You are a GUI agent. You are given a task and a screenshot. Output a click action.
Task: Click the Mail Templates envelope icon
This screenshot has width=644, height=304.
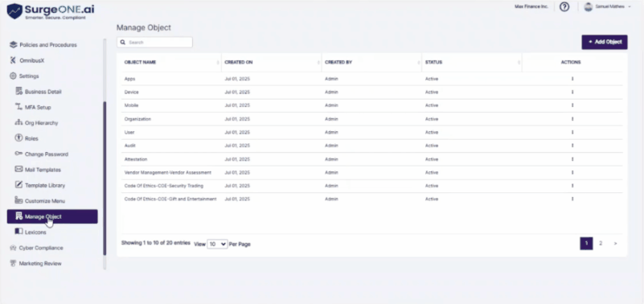(x=18, y=169)
